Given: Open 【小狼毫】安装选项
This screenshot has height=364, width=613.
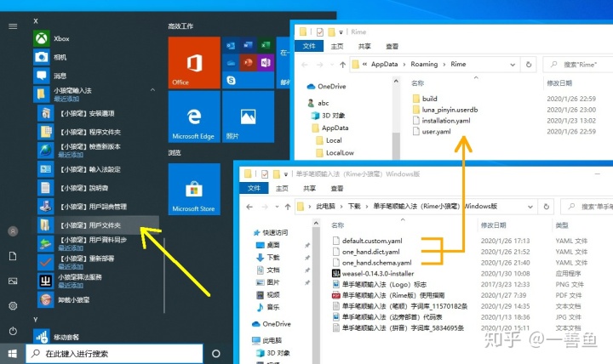Looking at the screenshot, I should (98, 113).
